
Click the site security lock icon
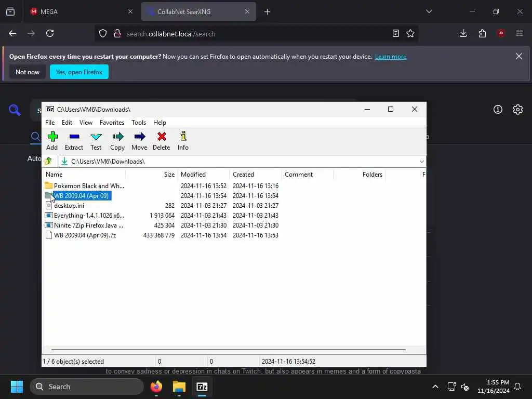[117, 34]
